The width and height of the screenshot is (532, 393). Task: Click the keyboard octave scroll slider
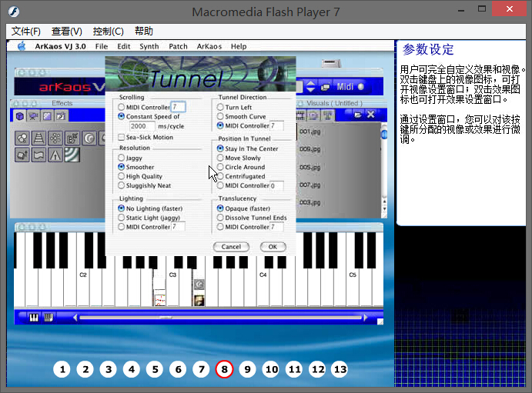click(x=166, y=318)
